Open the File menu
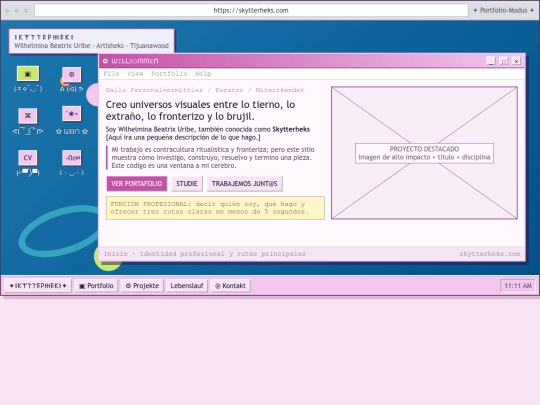540x405 pixels. click(111, 74)
